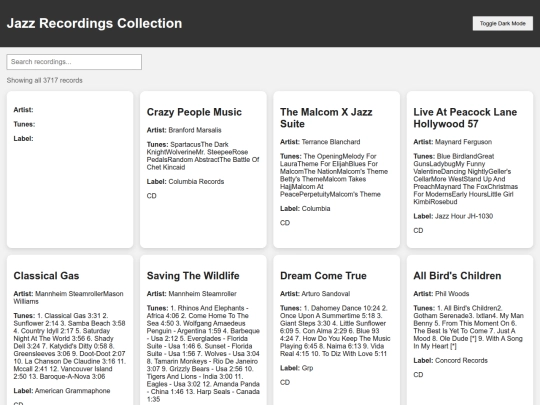Screen dimensions: 540x405
Task: Open Live At Peacock Lane Hollywood 57 card
Action: (470, 169)
